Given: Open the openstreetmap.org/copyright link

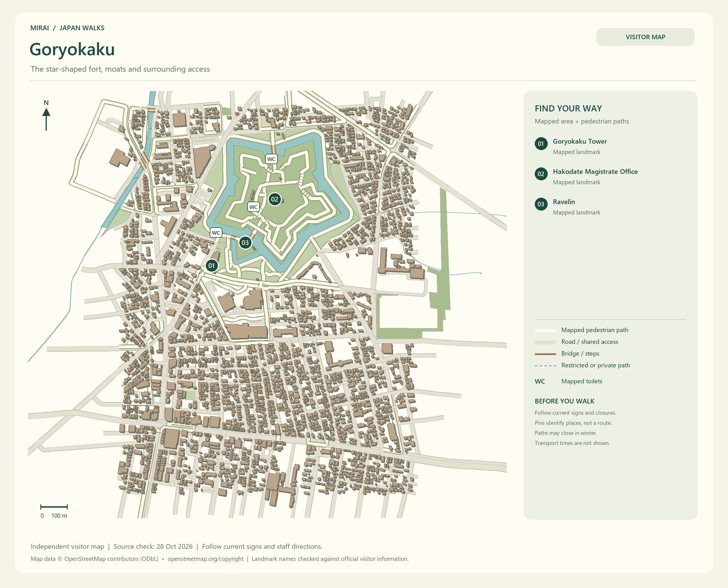Looking at the screenshot, I should coord(205,559).
